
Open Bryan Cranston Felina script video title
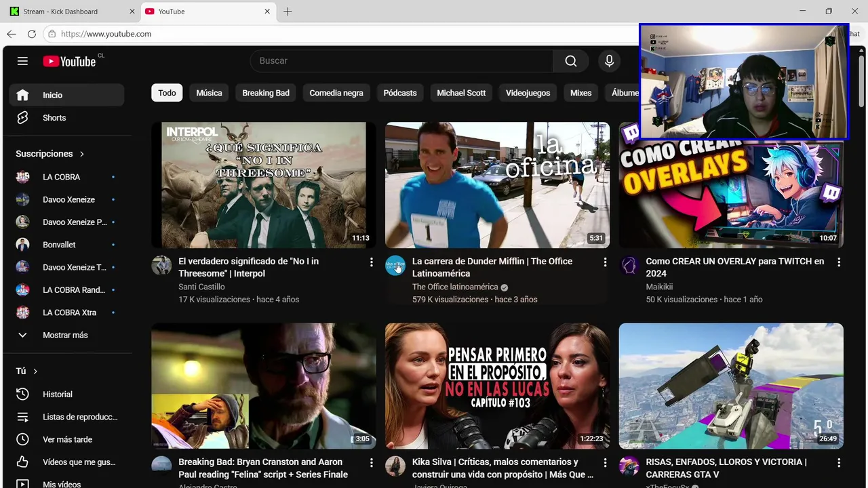click(263, 468)
